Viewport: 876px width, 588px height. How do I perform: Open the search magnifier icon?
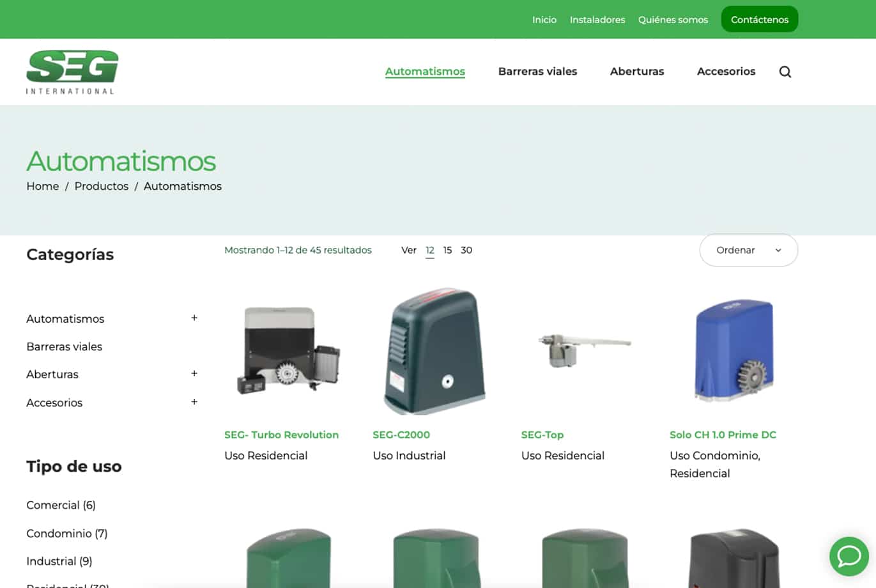click(x=785, y=72)
